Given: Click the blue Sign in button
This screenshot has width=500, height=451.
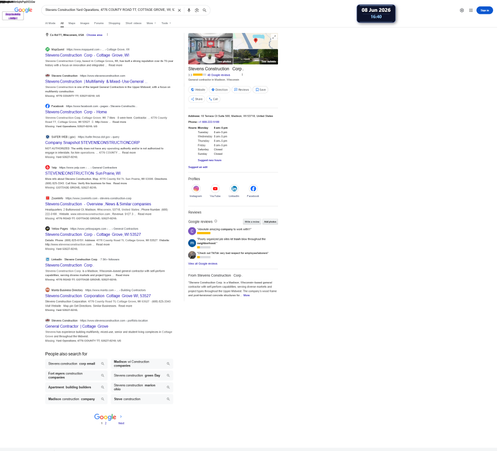Looking at the screenshot, I should [485, 10].
